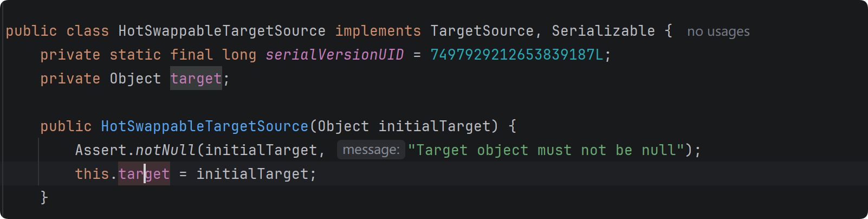
Task: Click the 'long' type keyword
Action: tap(239, 55)
